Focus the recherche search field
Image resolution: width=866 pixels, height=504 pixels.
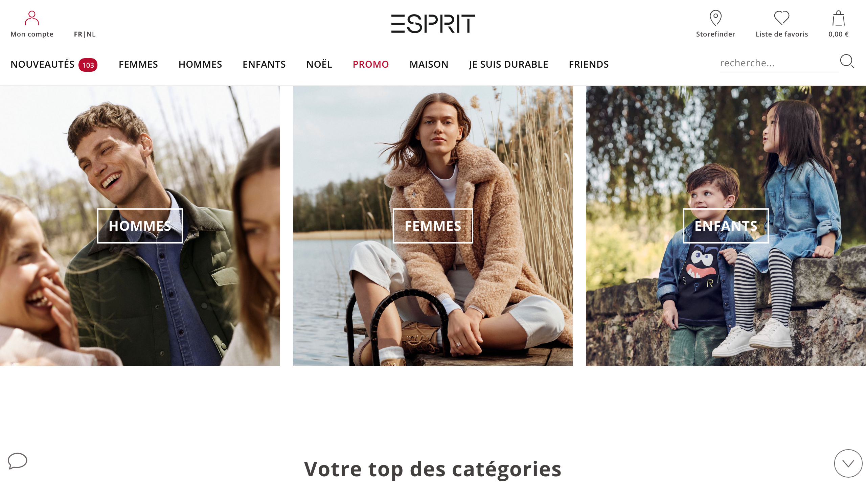tap(779, 63)
